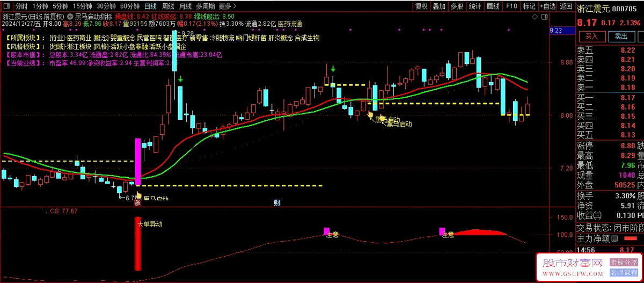Click the 浙江板块 region link
644x283 pixels.
pos(79,47)
